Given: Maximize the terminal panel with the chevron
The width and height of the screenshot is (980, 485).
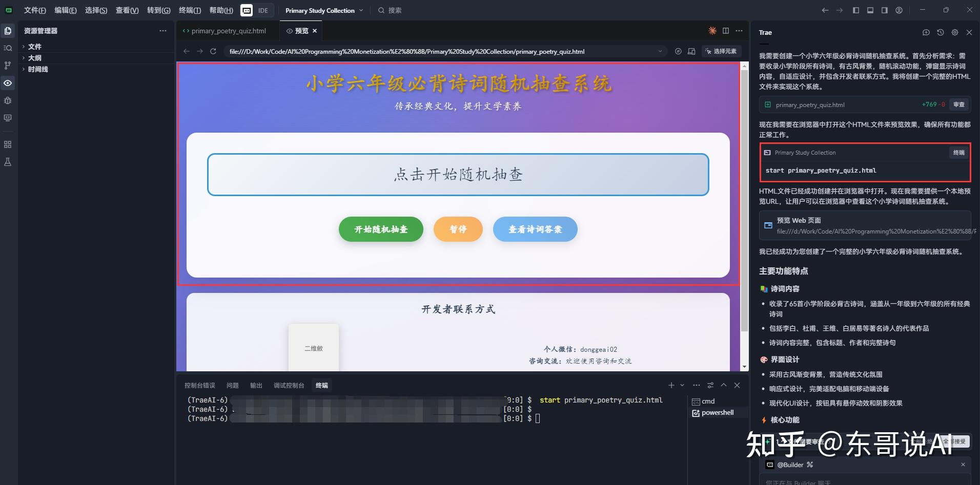Looking at the screenshot, I should pos(724,385).
